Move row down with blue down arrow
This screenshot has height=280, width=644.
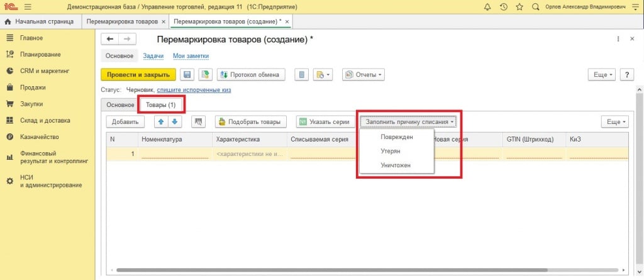pyautogui.click(x=174, y=121)
